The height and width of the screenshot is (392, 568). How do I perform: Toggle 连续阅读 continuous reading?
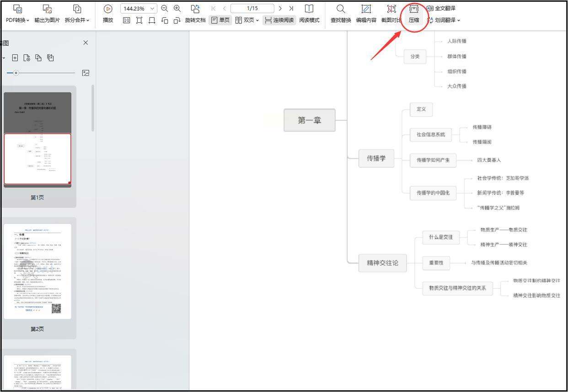[279, 21]
